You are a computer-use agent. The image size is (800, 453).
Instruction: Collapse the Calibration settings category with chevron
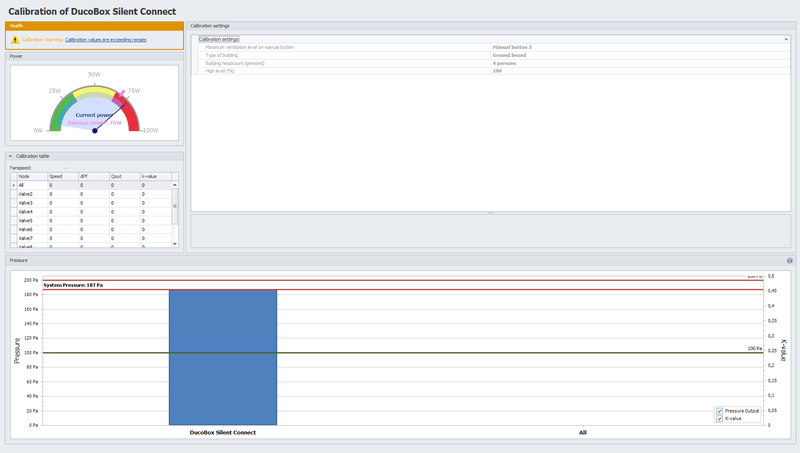786,39
